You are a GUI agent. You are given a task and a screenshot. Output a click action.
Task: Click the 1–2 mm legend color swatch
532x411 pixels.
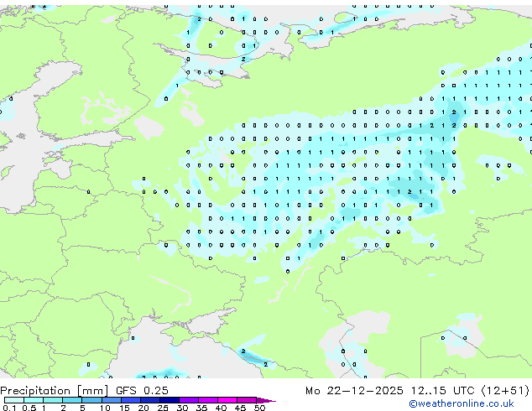click(53, 400)
